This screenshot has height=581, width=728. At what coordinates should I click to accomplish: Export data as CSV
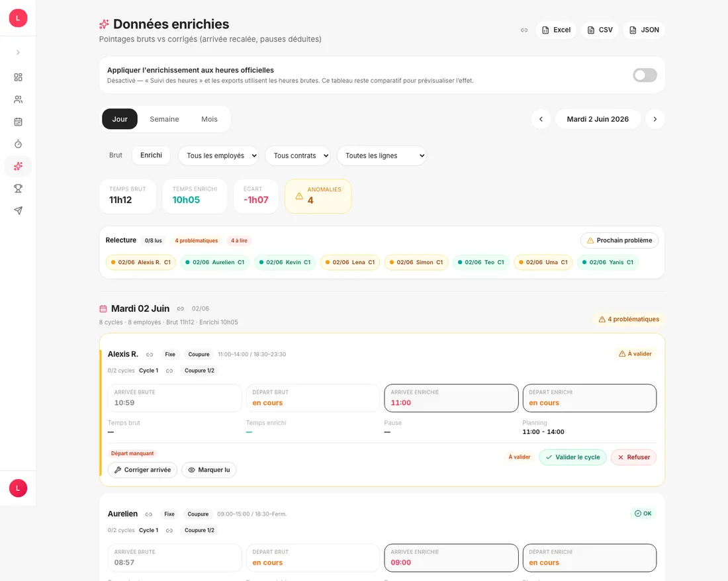pyautogui.click(x=600, y=30)
